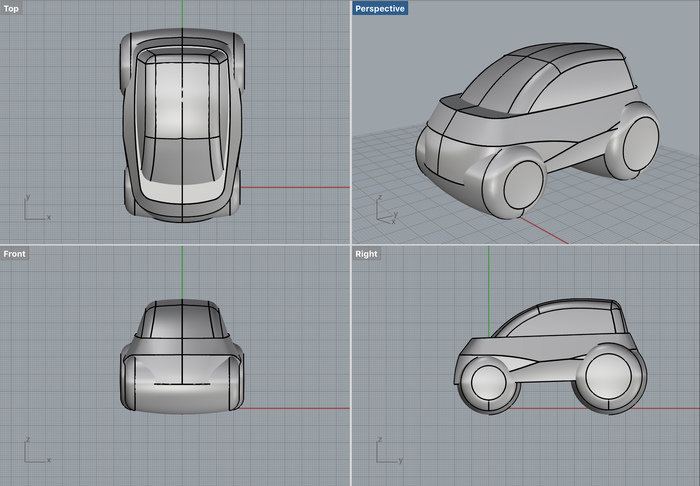Image resolution: width=700 pixels, height=486 pixels.
Task: Click the red X-axis line in Top viewport
Action: pos(300,187)
